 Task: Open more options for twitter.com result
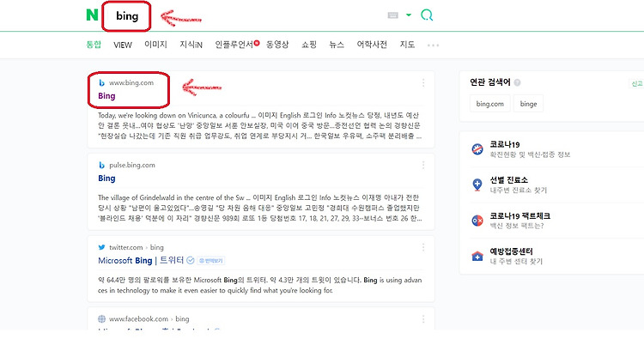tap(423, 247)
